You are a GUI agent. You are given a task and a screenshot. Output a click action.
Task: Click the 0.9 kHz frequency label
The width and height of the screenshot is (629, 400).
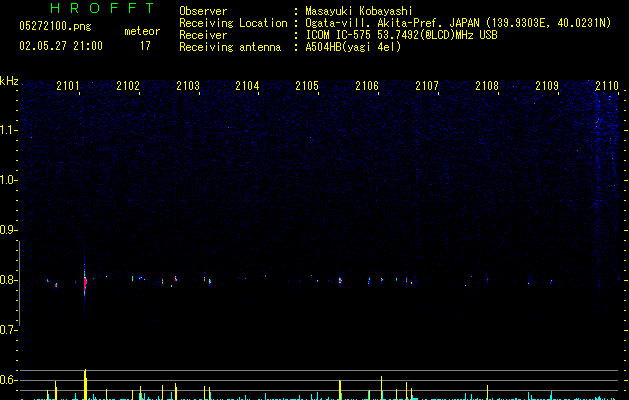click(x=9, y=230)
